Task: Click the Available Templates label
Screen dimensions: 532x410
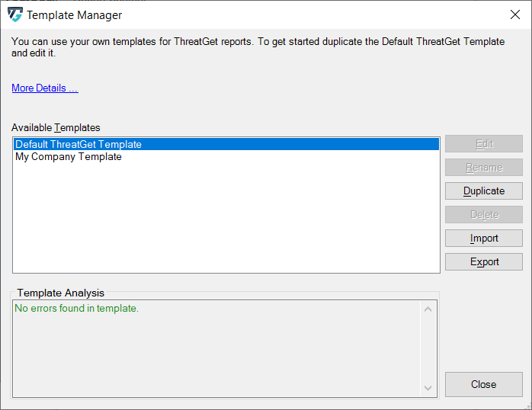Action: coord(56,127)
